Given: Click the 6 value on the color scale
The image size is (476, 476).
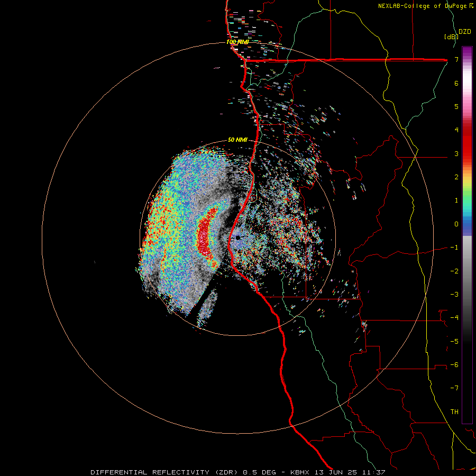Looking at the screenshot, I should pyautogui.click(x=456, y=83).
